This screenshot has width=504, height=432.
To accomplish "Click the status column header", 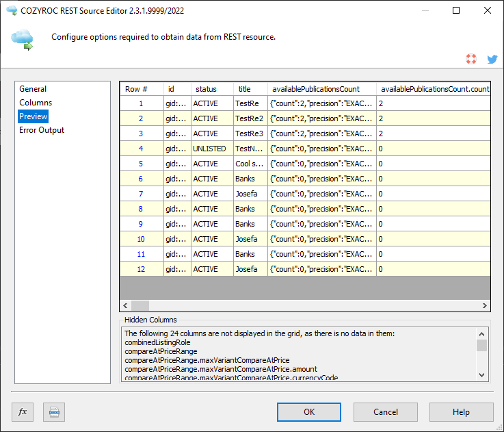I will pyautogui.click(x=206, y=89).
